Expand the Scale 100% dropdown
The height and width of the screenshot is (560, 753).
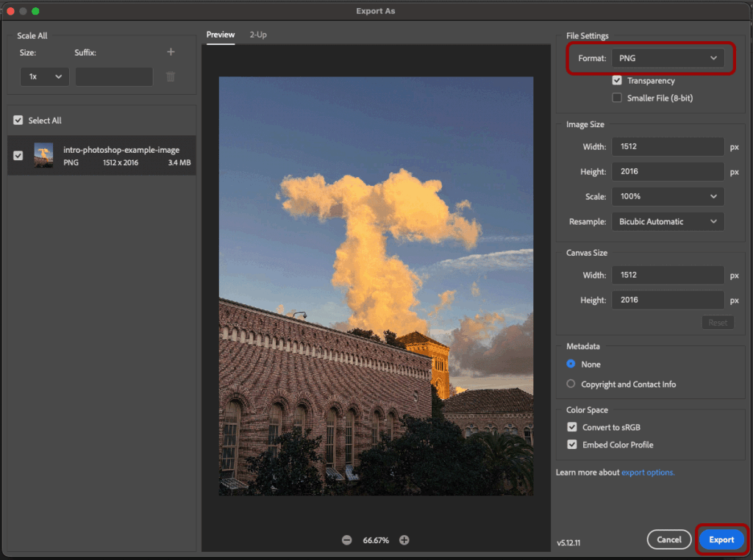tap(668, 196)
